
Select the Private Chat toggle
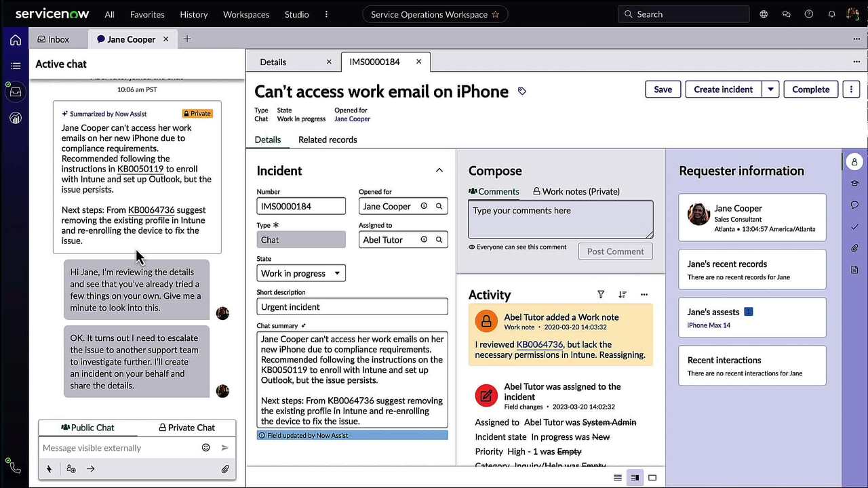pyautogui.click(x=186, y=428)
